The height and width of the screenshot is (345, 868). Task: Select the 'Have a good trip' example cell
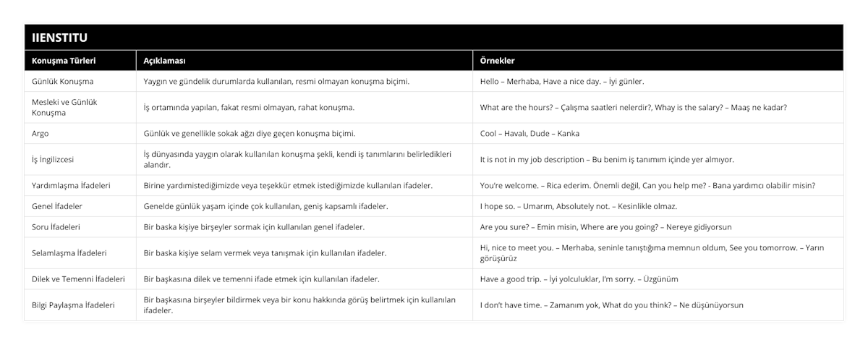(x=579, y=278)
